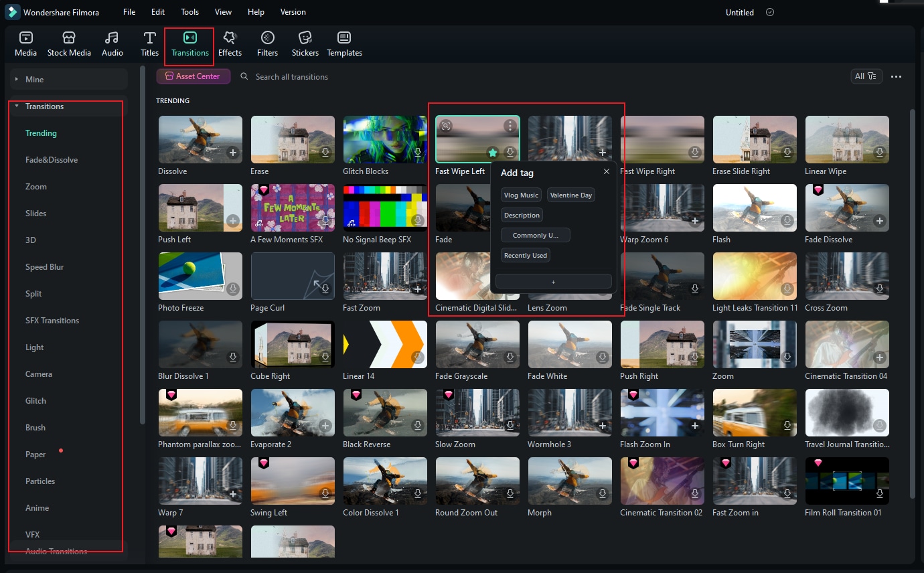Choose the Valentine Day tag
Viewport: 924px width, 573px height.
click(571, 195)
